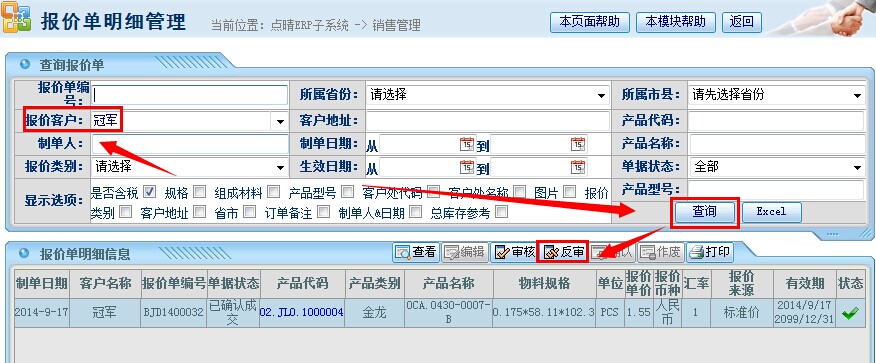
Task: Open calendar for 制单日期 end date
Action: pyautogui.click(x=579, y=144)
